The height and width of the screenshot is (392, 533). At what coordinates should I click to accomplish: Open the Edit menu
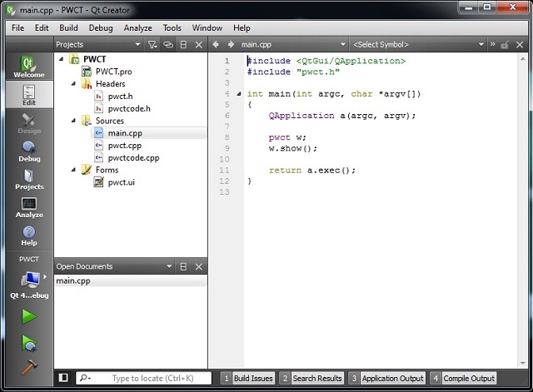coord(42,27)
